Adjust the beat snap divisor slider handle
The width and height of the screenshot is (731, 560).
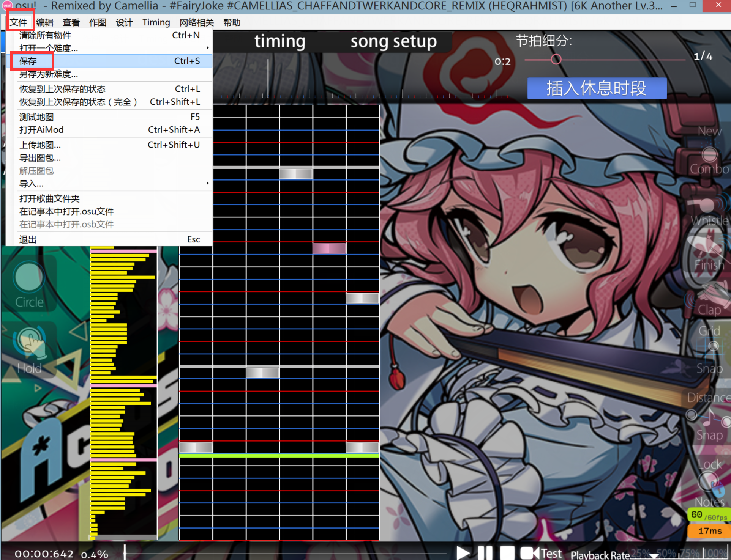coord(556,60)
